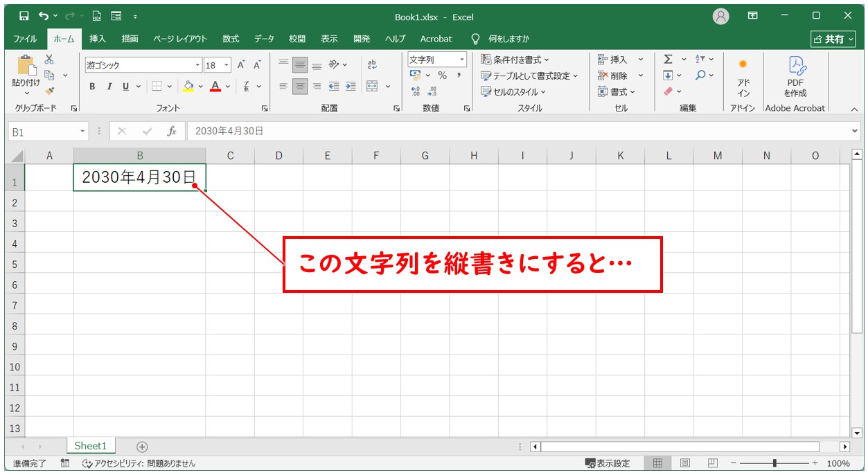This screenshot has width=868, height=475.
Task: Click 表示設定 in the status bar
Action: 608,463
